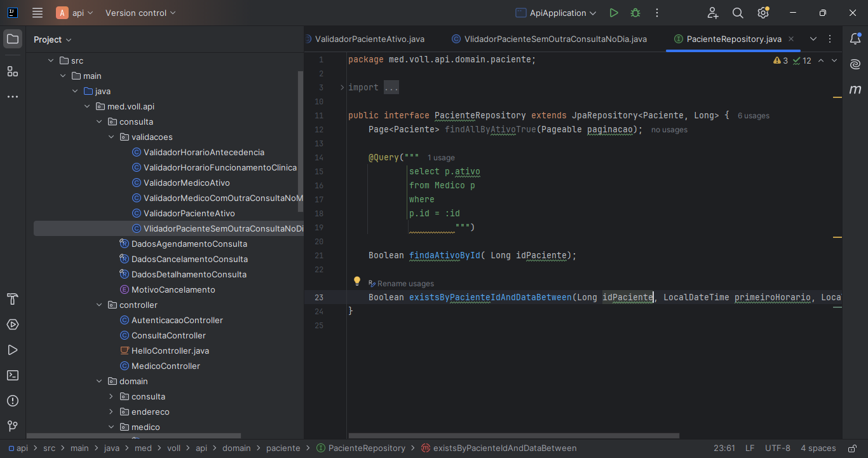Expand folded import block
The height and width of the screenshot is (458, 868).
[x=342, y=88]
